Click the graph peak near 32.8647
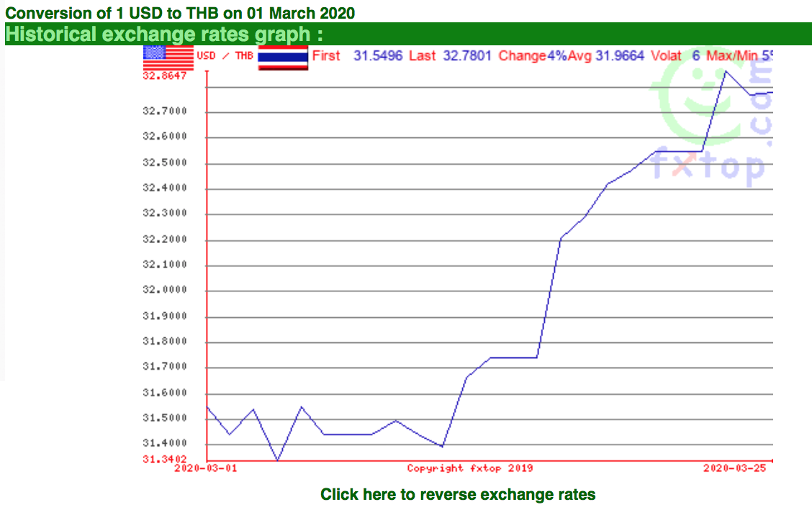This screenshot has width=812, height=520. (x=726, y=71)
